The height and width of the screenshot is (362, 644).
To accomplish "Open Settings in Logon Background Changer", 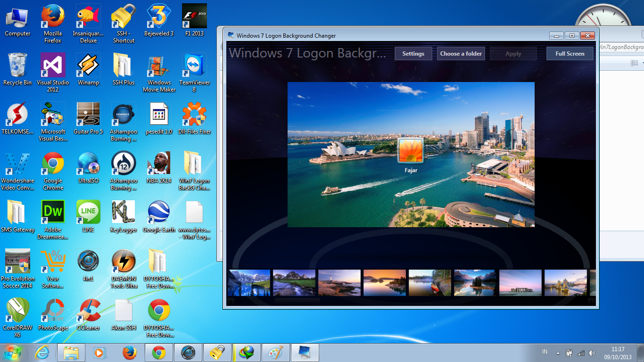I will 413,53.
